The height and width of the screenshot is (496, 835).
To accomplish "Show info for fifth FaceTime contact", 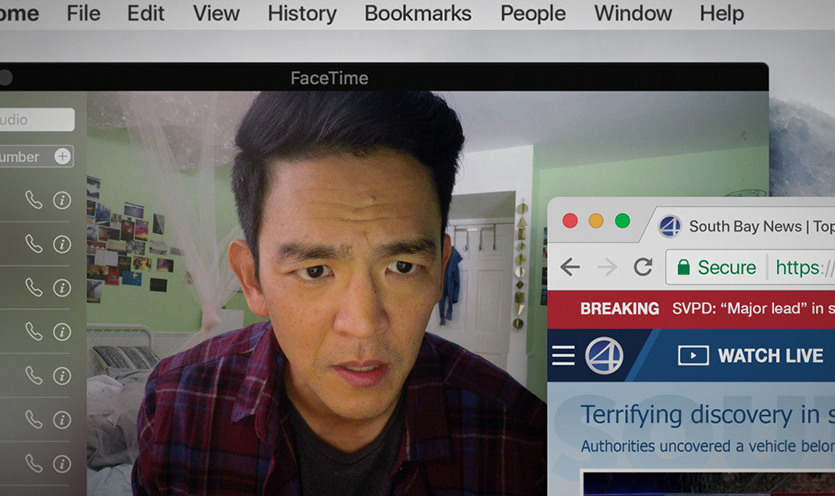I will pyautogui.click(x=62, y=376).
